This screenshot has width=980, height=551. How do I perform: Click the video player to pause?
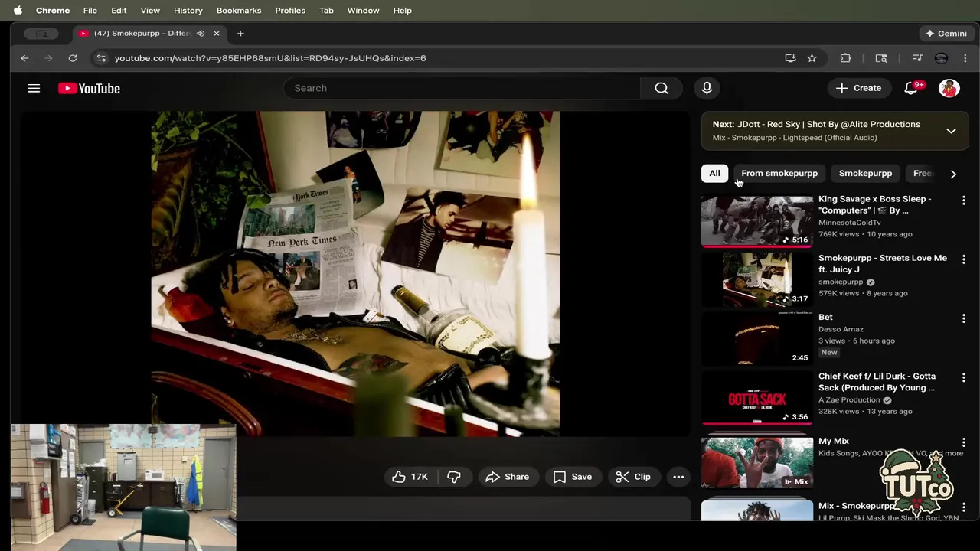pos(355,273)
